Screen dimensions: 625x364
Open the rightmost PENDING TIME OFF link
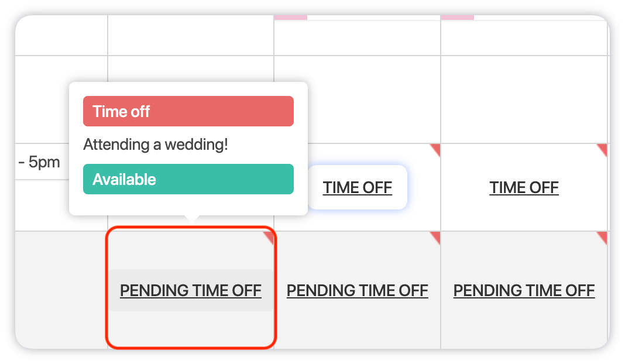click(524, 290)
